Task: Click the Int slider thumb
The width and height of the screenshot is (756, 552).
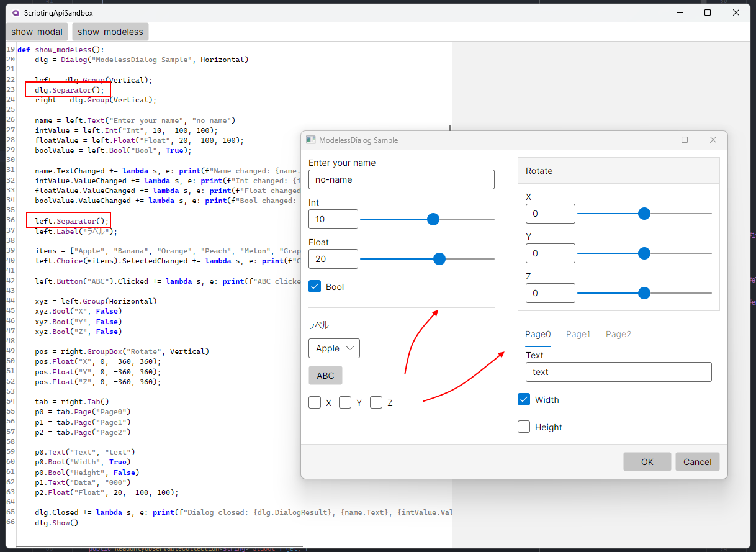Action: (433, 219)
